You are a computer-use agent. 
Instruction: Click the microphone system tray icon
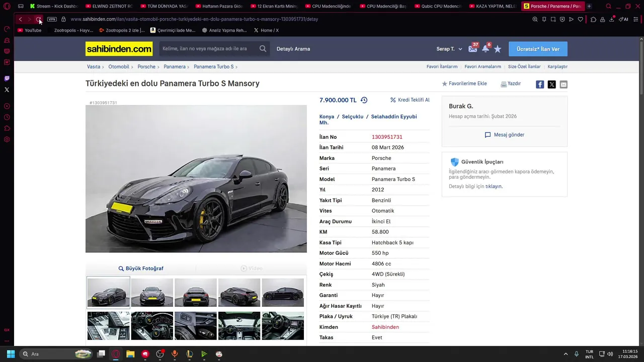577,354
